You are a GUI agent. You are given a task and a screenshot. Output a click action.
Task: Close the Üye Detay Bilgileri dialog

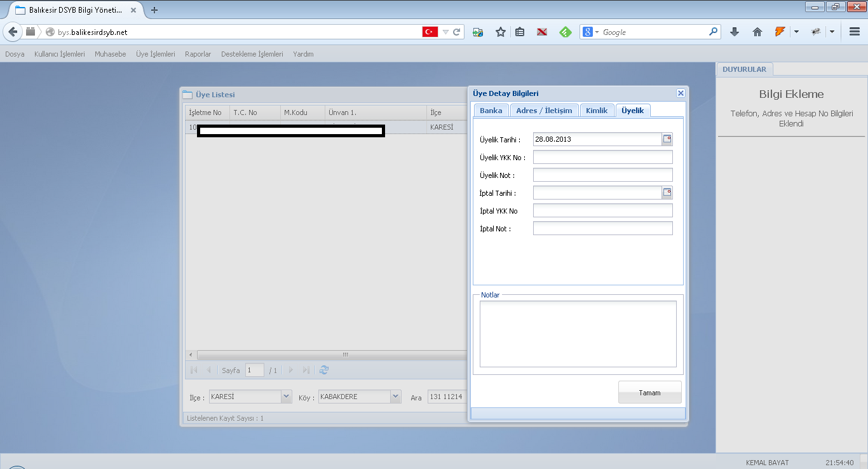point(681,93)
